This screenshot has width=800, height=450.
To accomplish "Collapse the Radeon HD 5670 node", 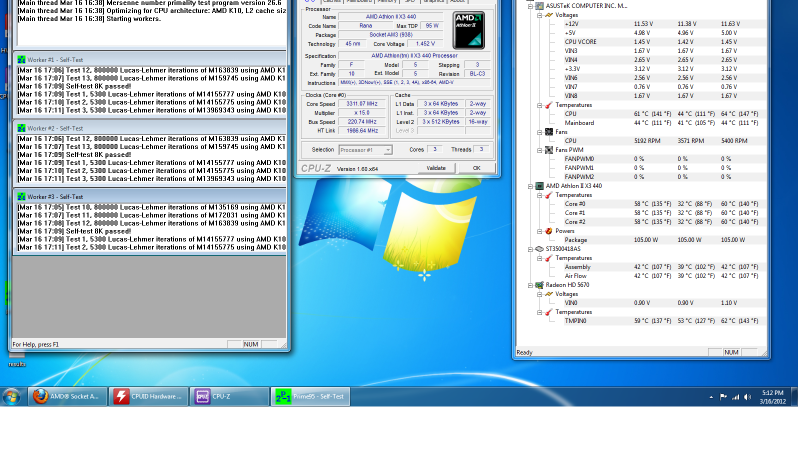I will (529, 285).
